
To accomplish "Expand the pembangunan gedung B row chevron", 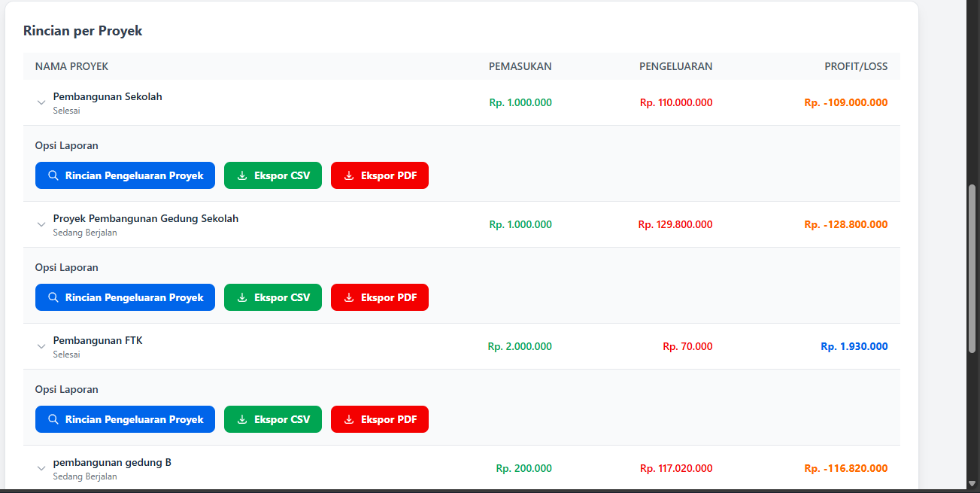I will click(41, 469).
